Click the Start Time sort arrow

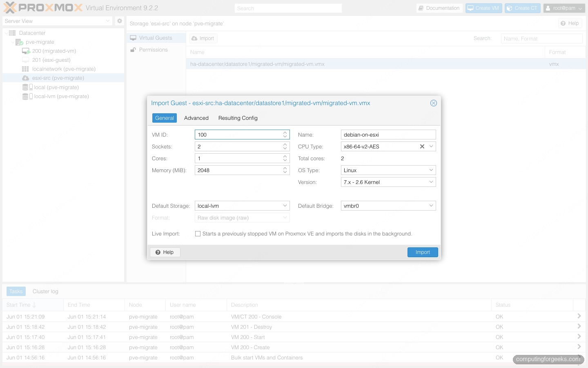tap(34, 305)
